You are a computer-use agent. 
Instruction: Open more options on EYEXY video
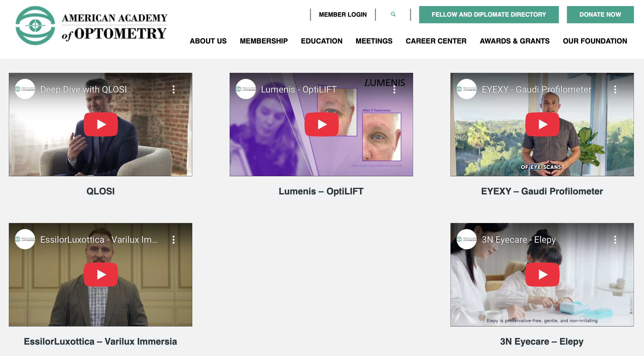[x=615, y=90]
